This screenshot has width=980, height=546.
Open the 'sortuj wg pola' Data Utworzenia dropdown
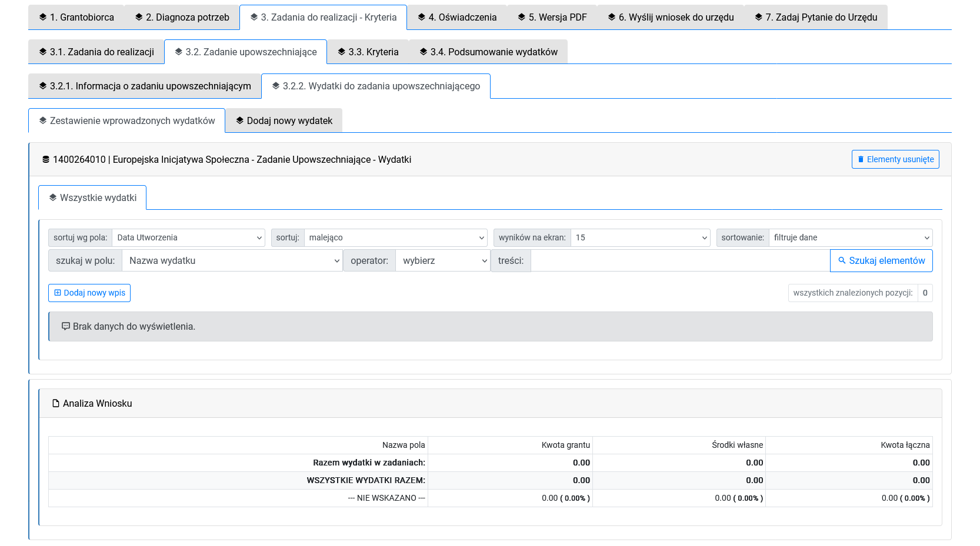coord(188,237)
